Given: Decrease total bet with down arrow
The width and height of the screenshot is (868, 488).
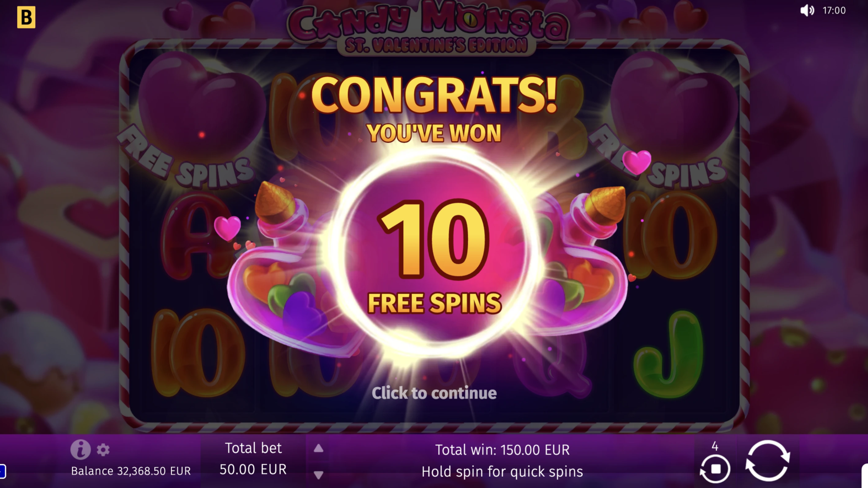Looking at the screenshot, I should 319,475.
